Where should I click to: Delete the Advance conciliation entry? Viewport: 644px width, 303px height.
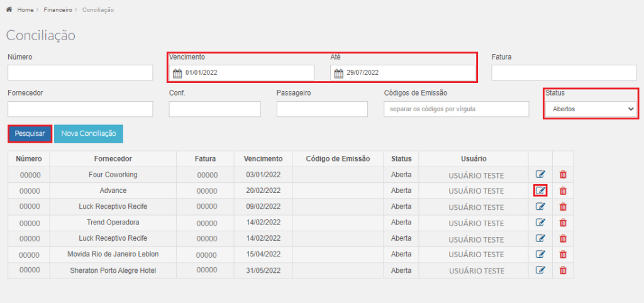point(563,190)
